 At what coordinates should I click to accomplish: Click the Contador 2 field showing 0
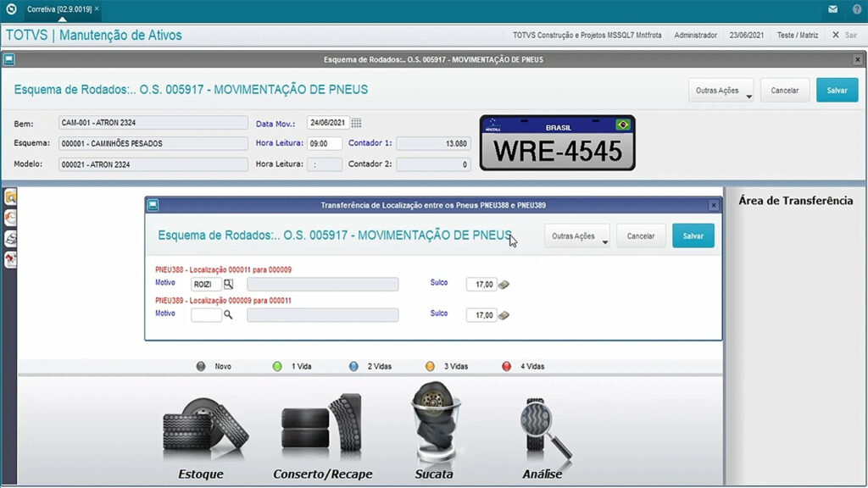click(433, 164)
